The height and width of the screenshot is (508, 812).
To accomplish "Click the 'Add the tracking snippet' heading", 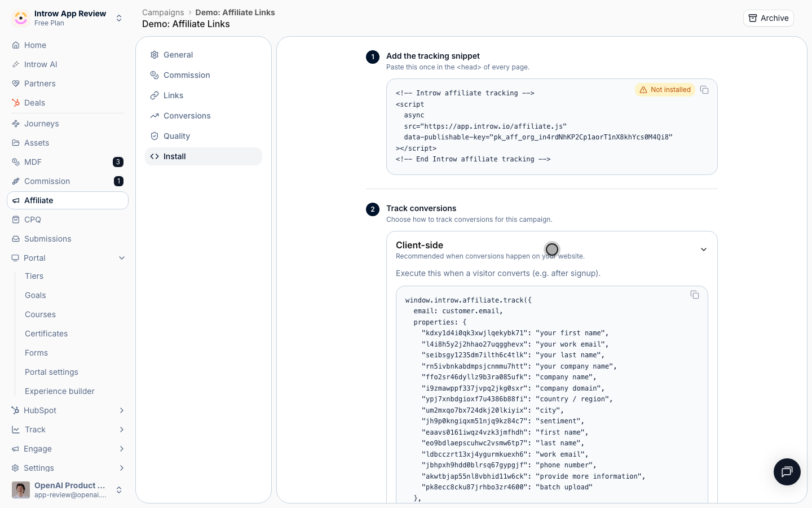I will 433,56.
